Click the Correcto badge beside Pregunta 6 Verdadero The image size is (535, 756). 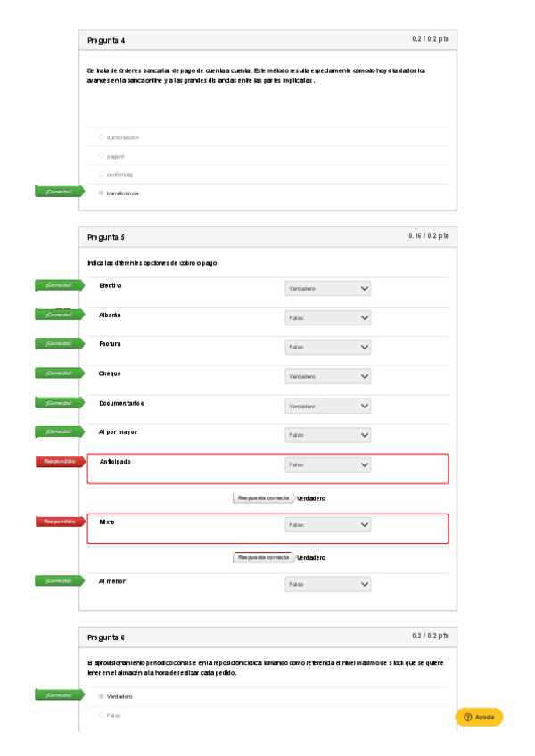click(60, 694)
